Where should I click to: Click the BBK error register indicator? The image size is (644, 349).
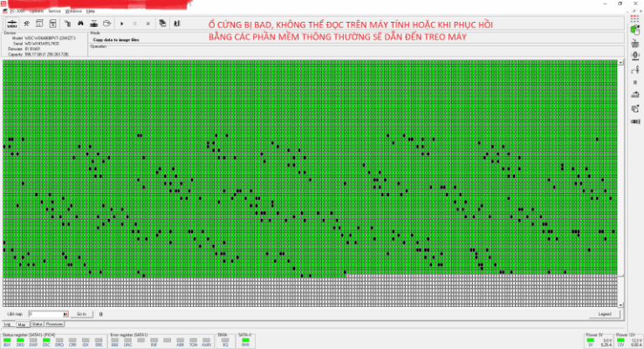[115, 342]
